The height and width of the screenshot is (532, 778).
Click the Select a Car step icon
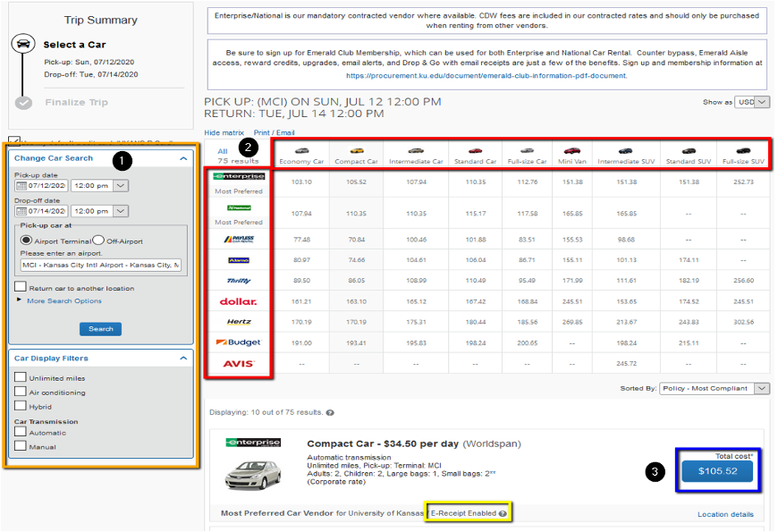tap(23, 44)
